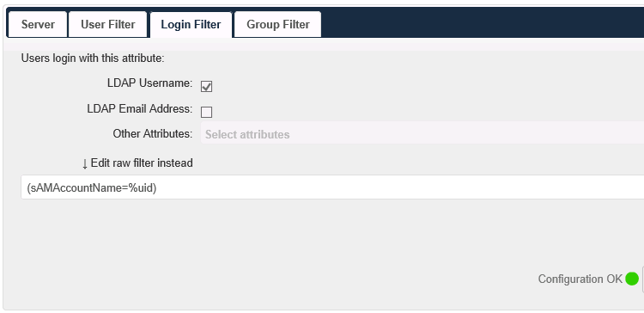Open the User Filter tab
644x313 pixels.
[107, 24]
